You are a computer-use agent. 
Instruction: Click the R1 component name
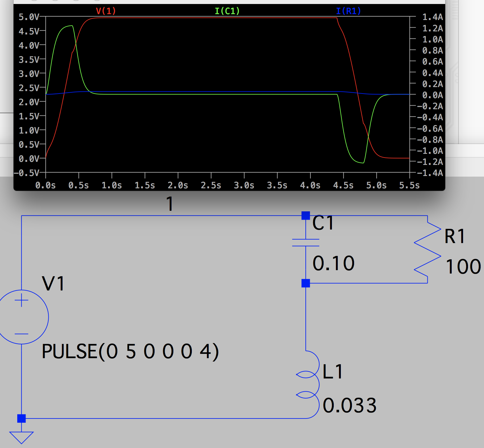[x=455, y=236]
